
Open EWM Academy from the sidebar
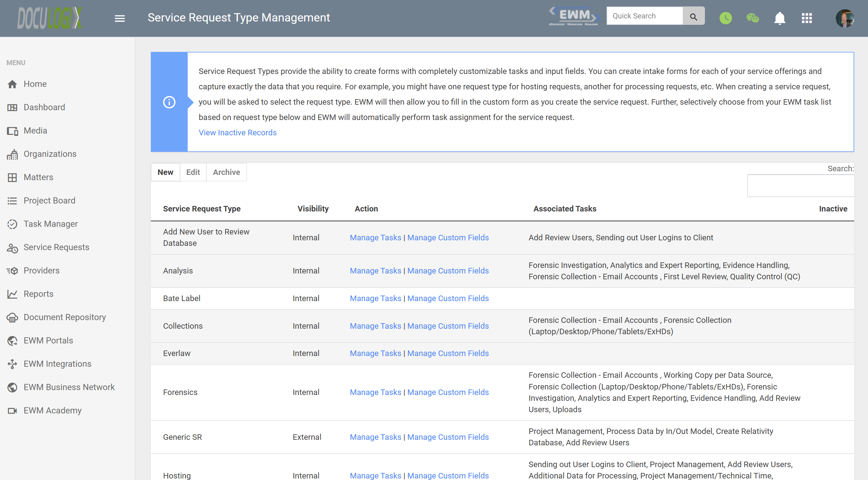tap(53, 410)
